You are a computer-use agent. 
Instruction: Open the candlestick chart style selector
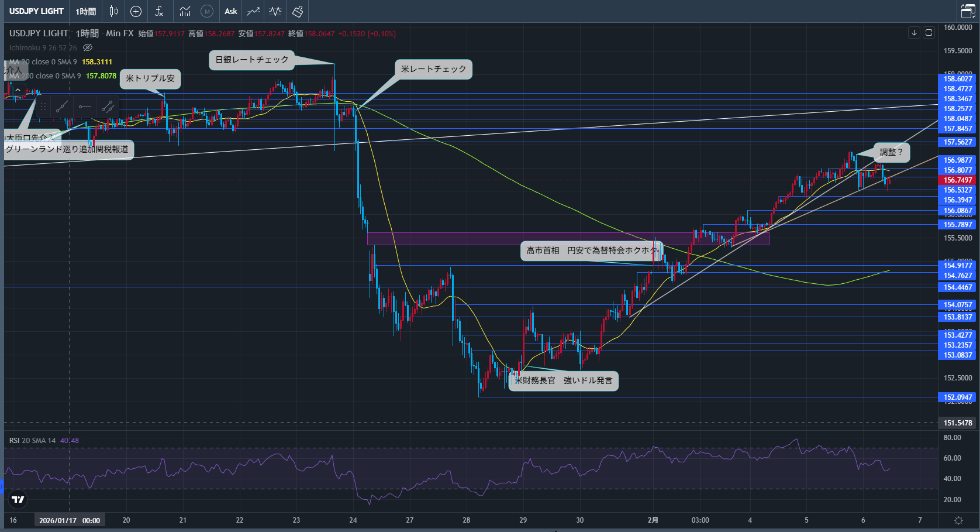pos(113,11)
